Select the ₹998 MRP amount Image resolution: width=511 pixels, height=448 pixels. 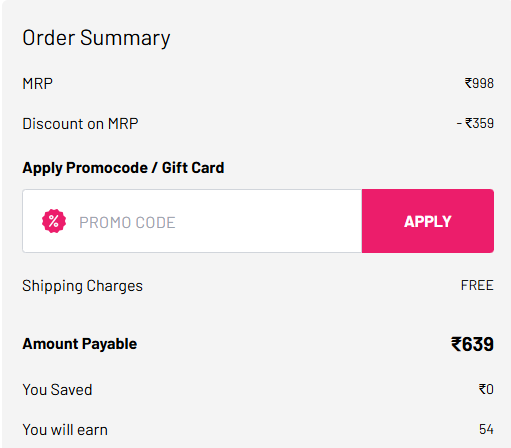(x=479, y=83)
